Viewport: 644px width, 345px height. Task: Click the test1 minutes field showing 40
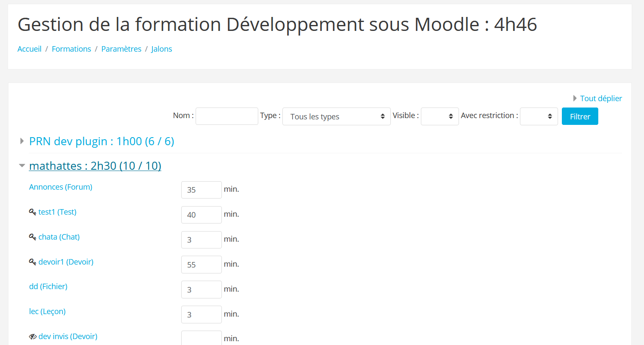201,215
